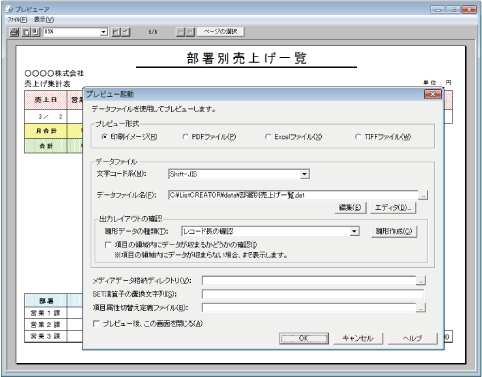Image resolution: width=482 pixels, height=377 pixels.
Task: Click the キャンセル button
Action: [358, 338]
